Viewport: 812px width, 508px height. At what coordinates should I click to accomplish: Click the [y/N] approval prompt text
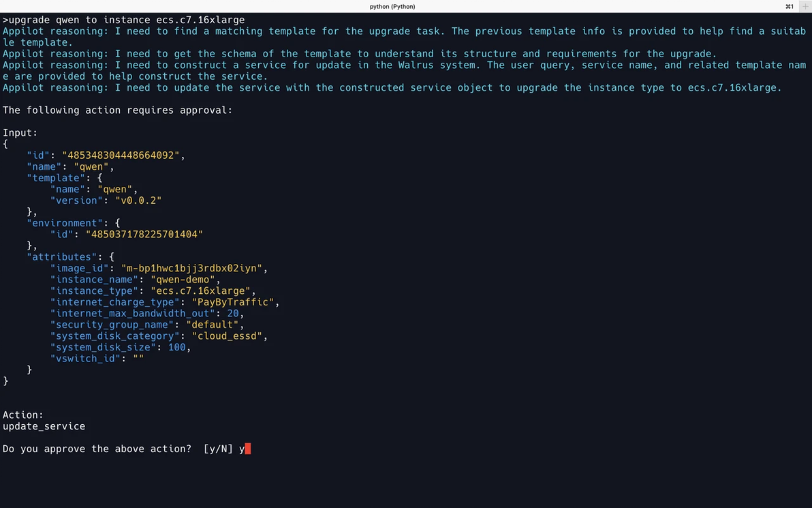(218, 449)
